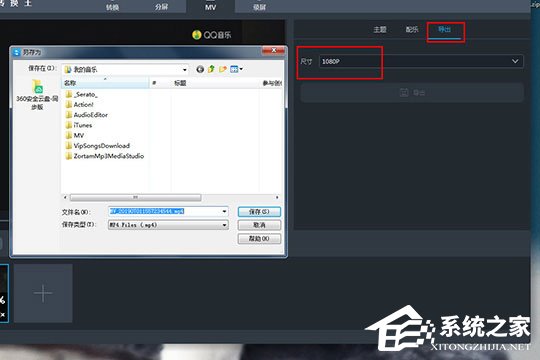Open the 360安全云盘 shortcut in dialog sidebar
This screenshot has width=540, height=360.
click(x=37, y=95)
